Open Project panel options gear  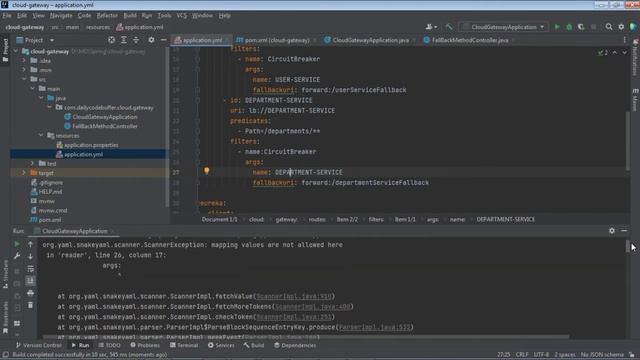[x=151, y=40]
